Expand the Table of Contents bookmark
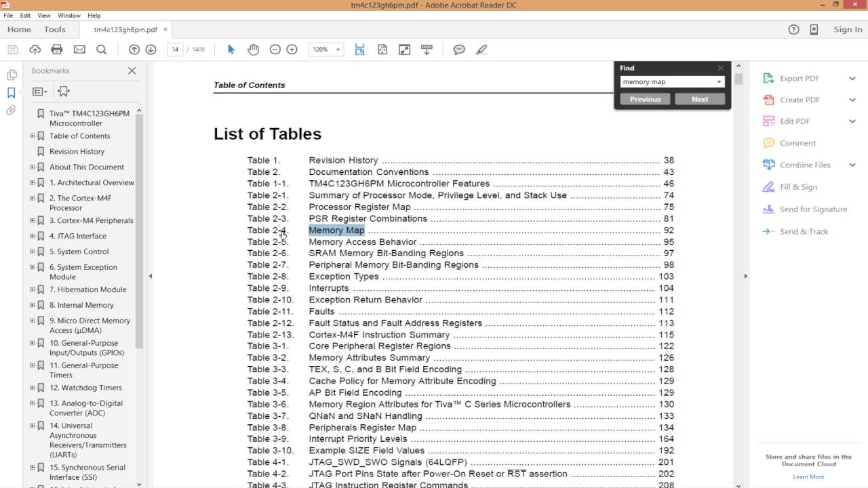 coord(32,136)
